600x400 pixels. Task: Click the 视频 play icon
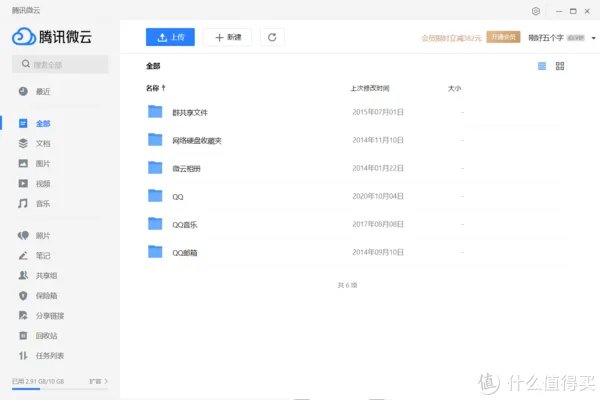(x=23, y=183)
